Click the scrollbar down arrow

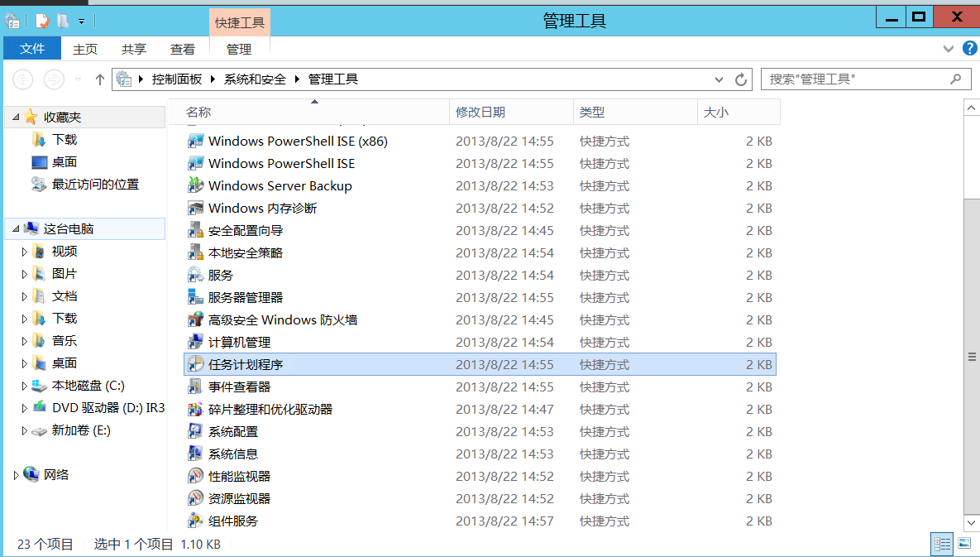pyautogui.click(x=971, y=522)
